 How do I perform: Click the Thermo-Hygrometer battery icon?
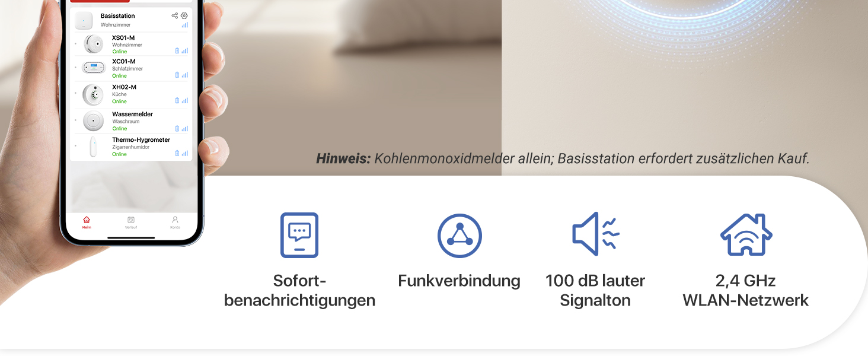coord(177,153)
